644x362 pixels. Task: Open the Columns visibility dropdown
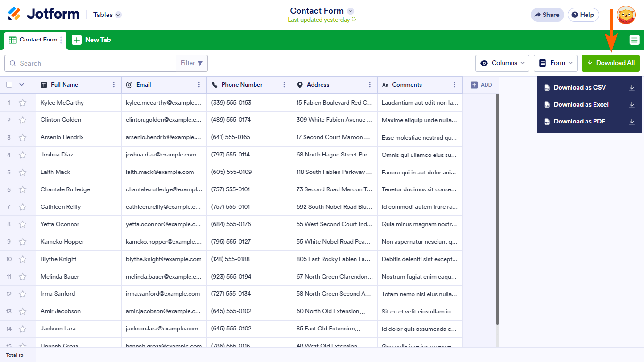502,63
